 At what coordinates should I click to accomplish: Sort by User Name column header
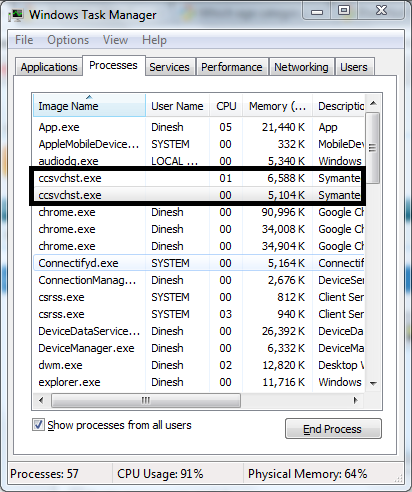(x=177, y=106)
